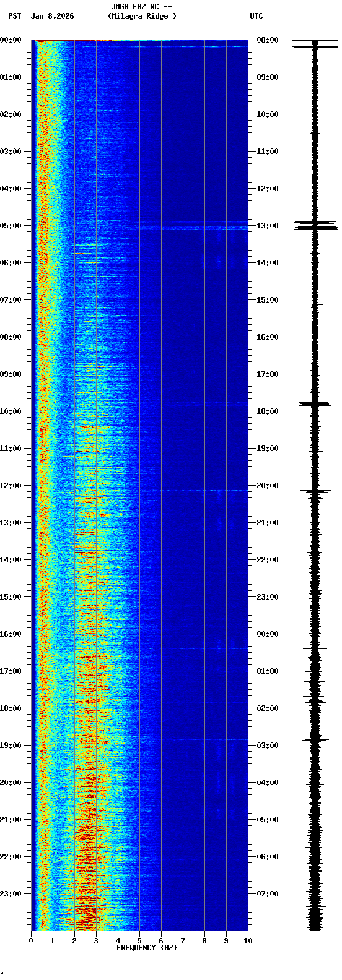Click the date 'Jan 8,2026'

[x=52, y=16]
